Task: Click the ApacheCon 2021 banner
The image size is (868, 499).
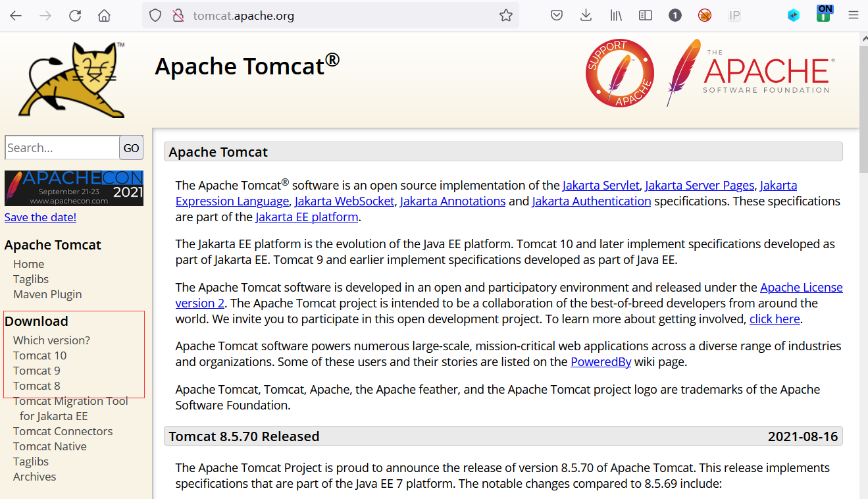Action: pos(74,188)
